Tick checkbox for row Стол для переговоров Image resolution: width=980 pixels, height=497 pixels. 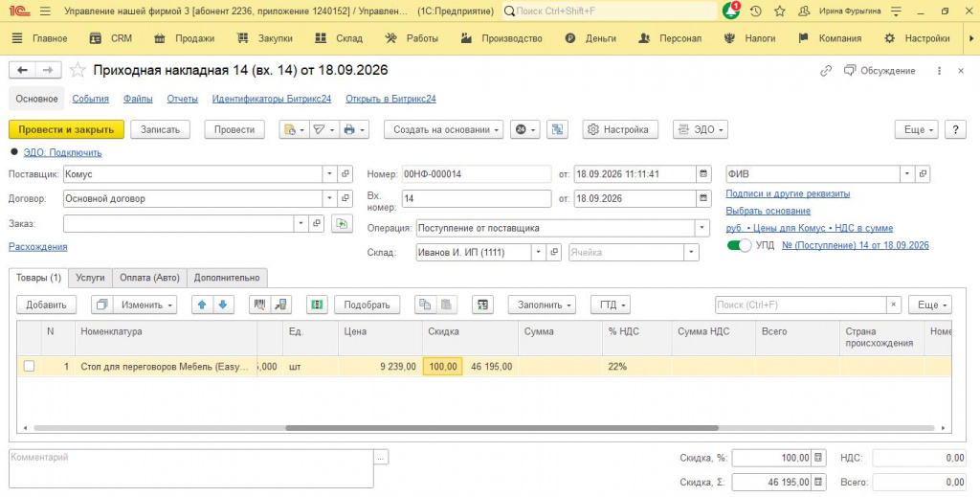[29, 367]
